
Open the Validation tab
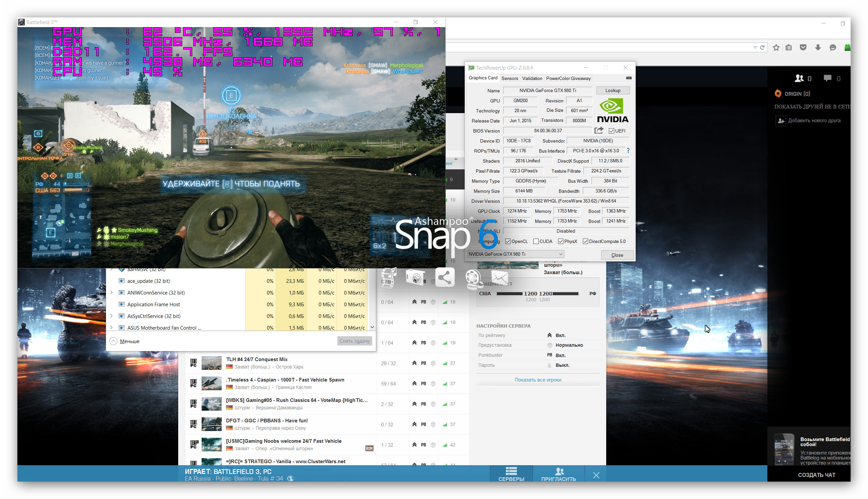pos(532,79)
